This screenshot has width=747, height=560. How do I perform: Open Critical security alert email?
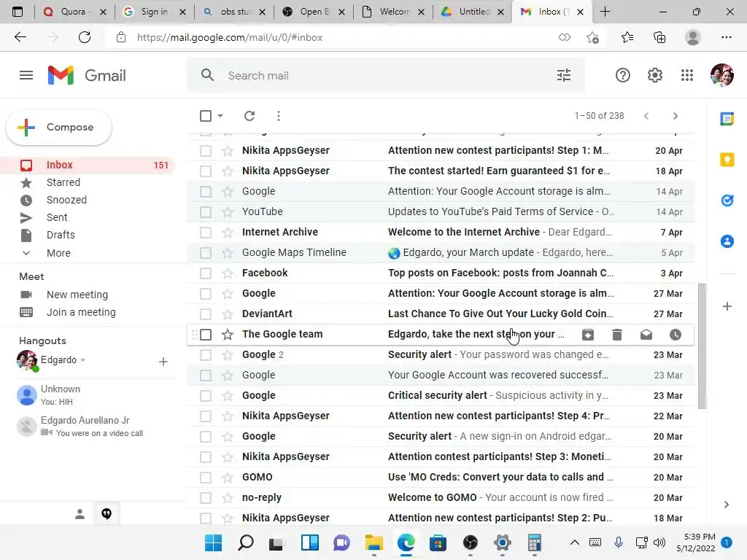tap(441, 396)
